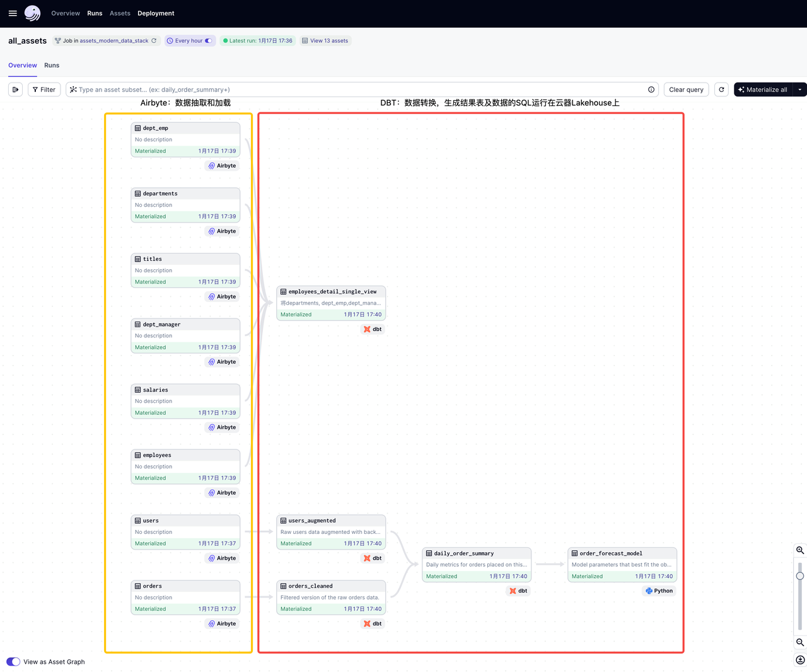Zoom in on the asset graph
Viewport: 807px width, 672px height.
[x=800, y=550]
